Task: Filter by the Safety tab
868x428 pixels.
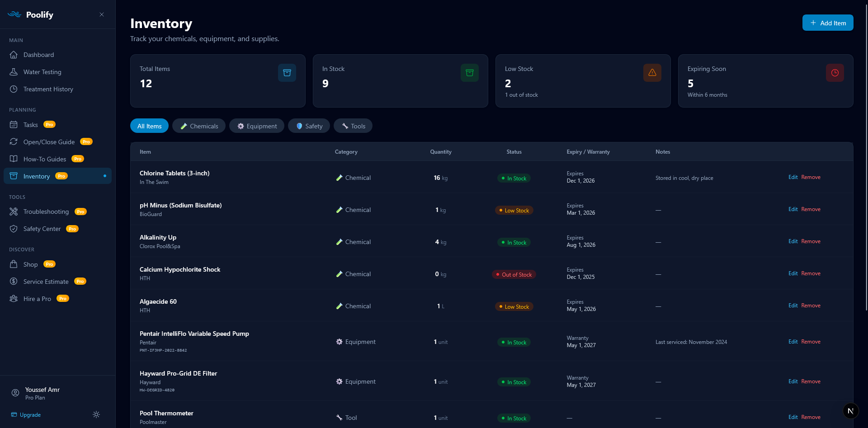Action: click(x=309, y=126)
